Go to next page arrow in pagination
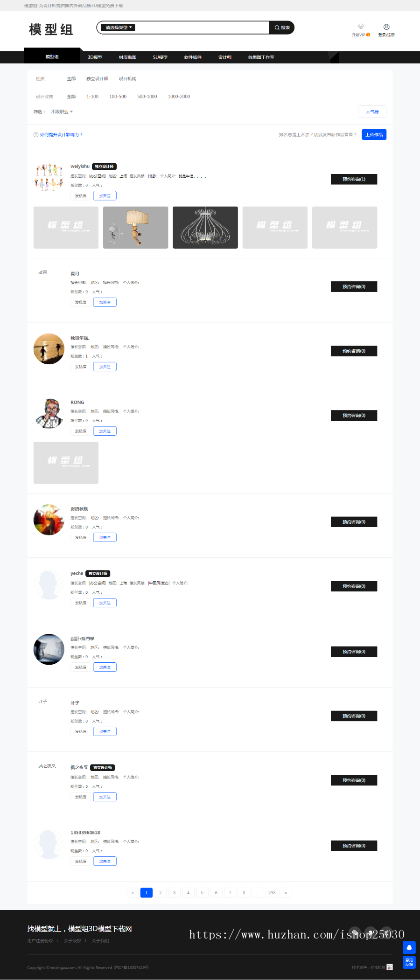The image size is (420, 980). (x=286, y=892)
